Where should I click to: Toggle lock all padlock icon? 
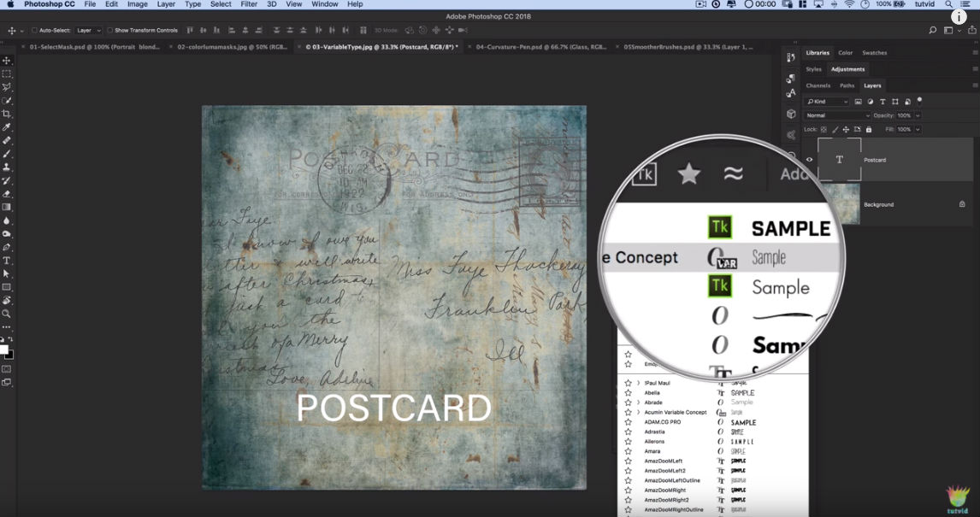pos(868,129)
